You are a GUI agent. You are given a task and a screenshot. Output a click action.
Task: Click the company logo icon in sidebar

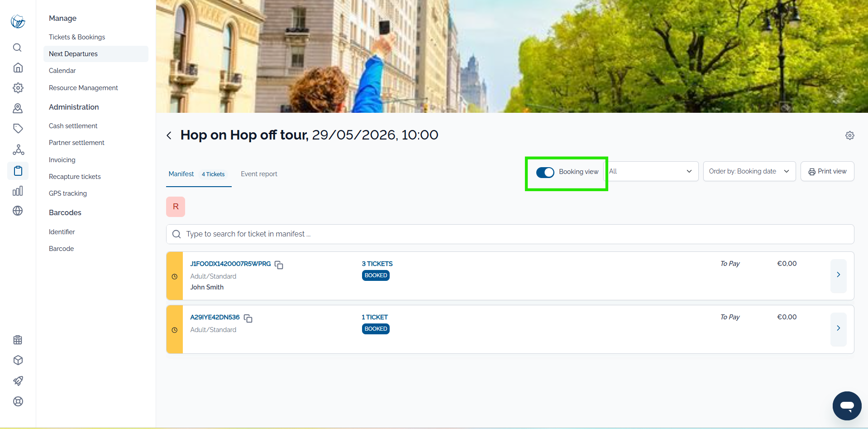(x=18, y=21)
